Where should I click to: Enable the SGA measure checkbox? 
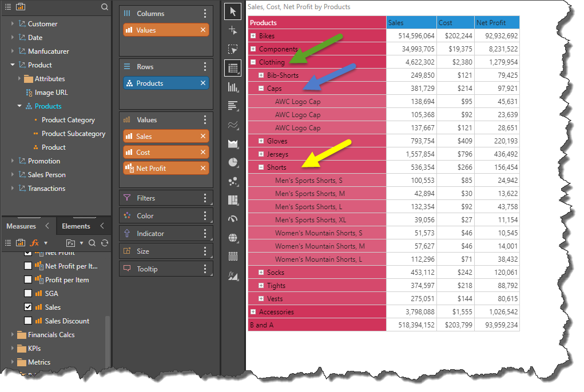tap(28, 294)
